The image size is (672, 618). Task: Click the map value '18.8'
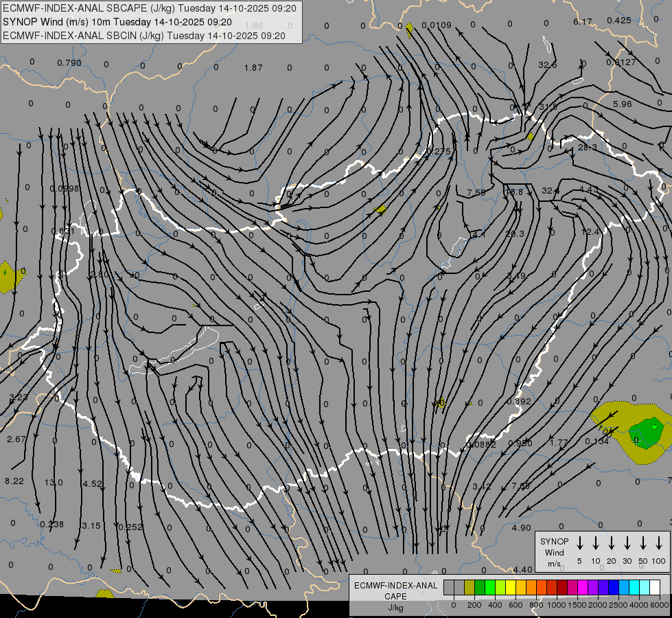tap(514, 192)
